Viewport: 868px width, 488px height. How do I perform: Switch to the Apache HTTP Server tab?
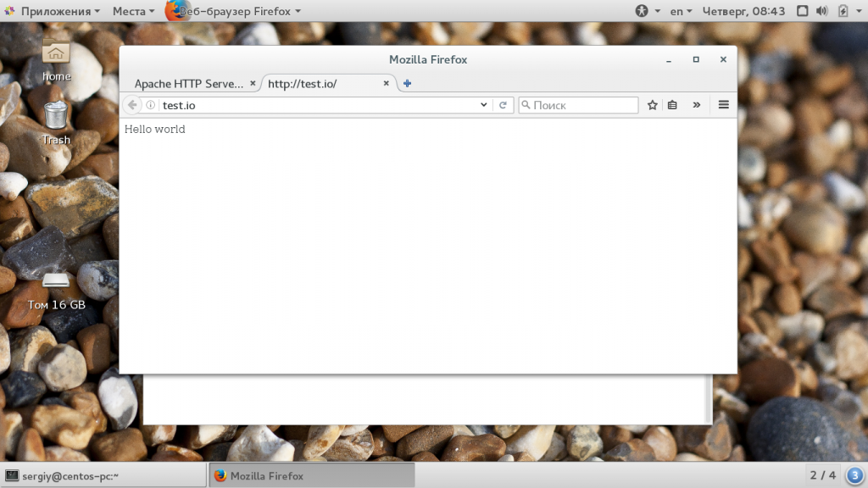189,84
